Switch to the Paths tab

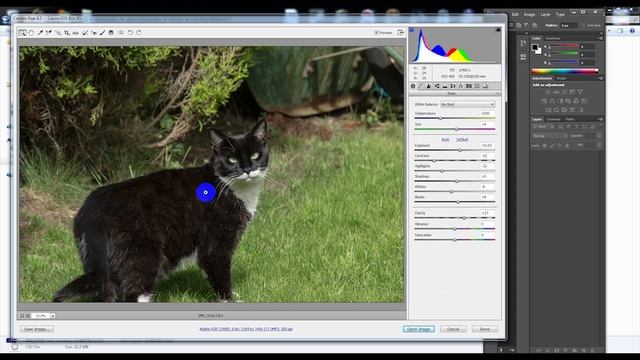570,119
